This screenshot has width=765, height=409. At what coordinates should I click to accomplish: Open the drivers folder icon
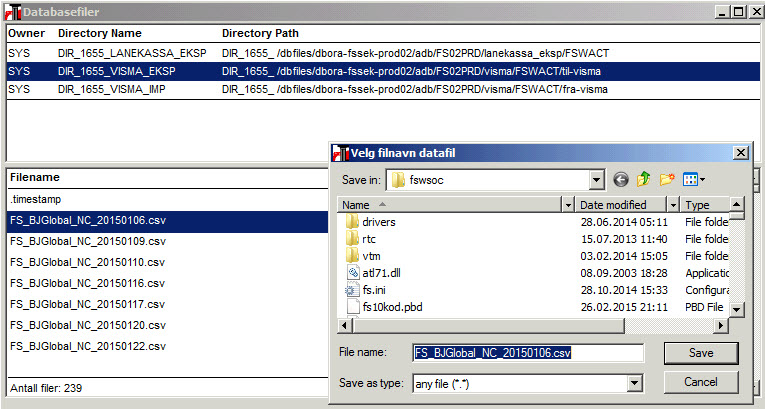353,222
